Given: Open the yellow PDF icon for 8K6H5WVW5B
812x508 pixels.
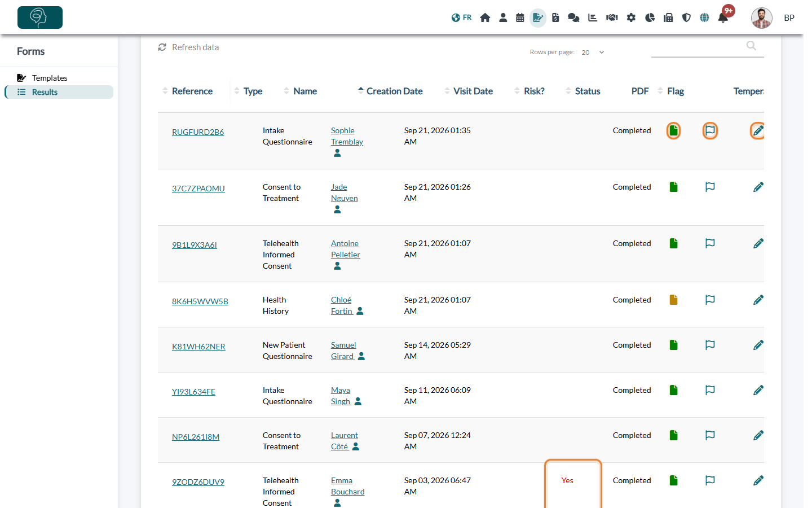Looking at the screenshot, I should click(673, 300).
